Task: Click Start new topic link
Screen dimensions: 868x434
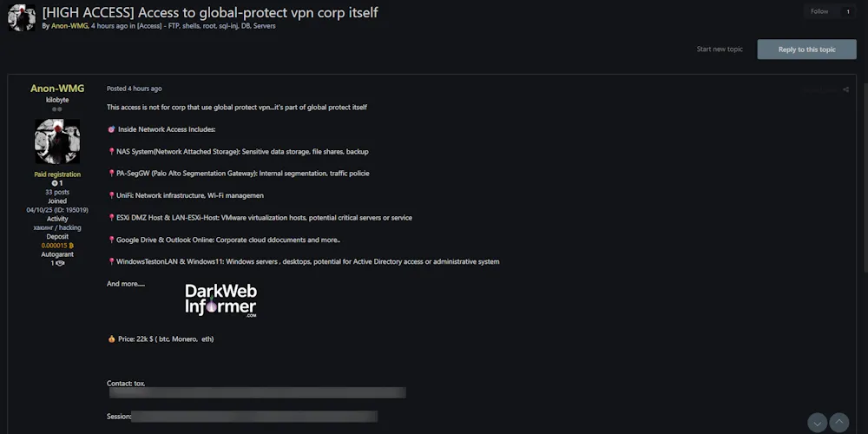Action: [720, 49]
